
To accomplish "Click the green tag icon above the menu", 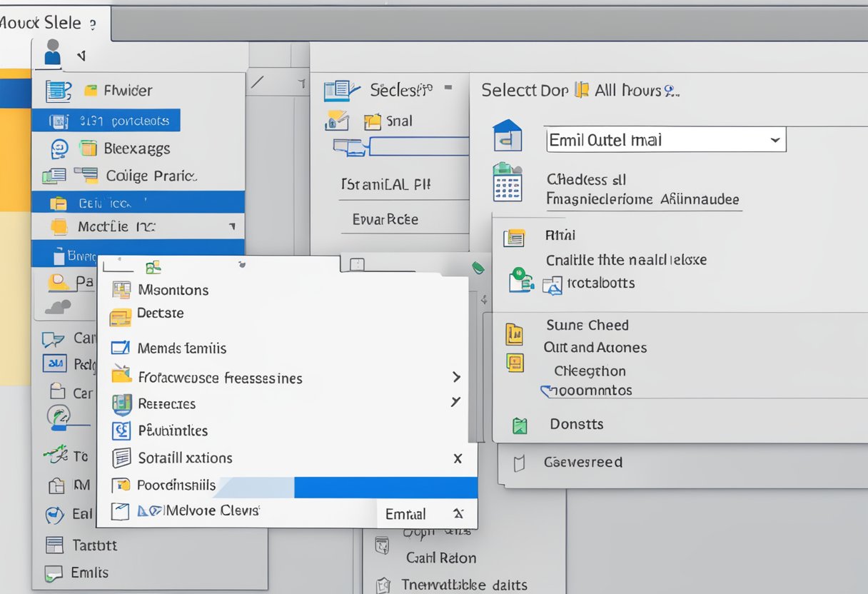I will [x=478, y=268].
